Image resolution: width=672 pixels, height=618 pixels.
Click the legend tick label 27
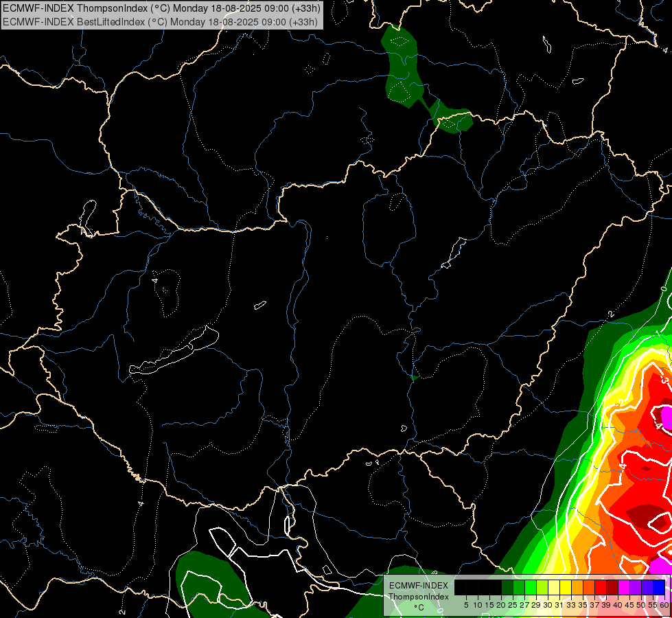524,605
